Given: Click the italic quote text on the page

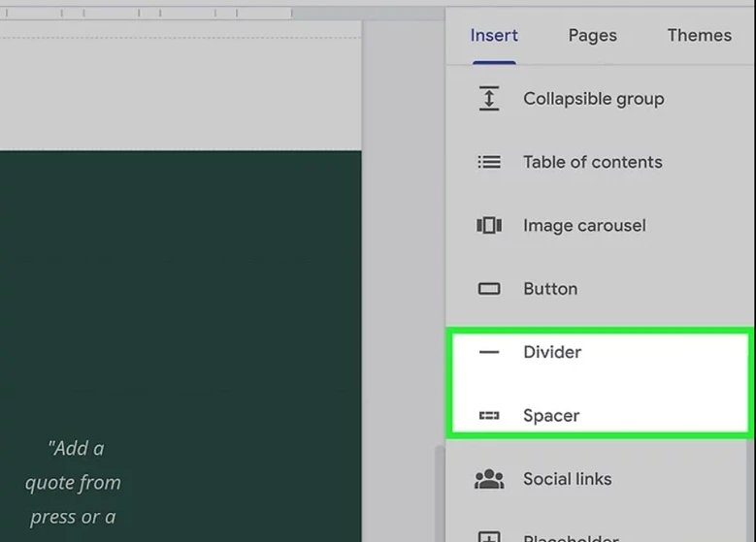Looking at the screenshot, I should [x=74, y=483].
